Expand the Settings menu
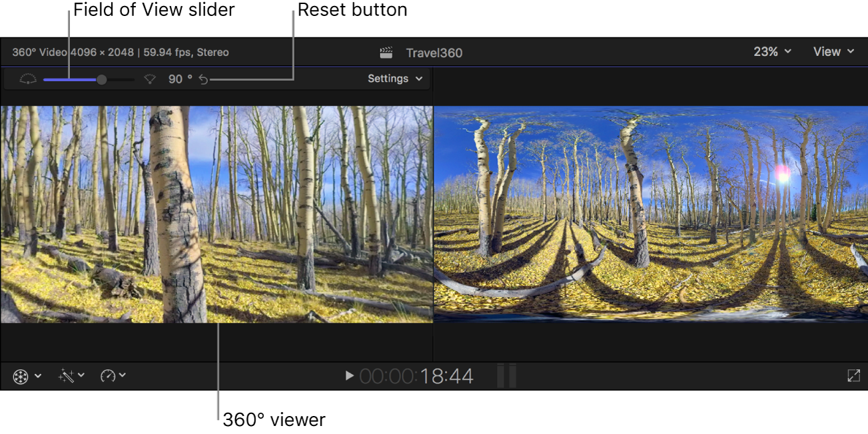868x434 pixels. [418, 79]
